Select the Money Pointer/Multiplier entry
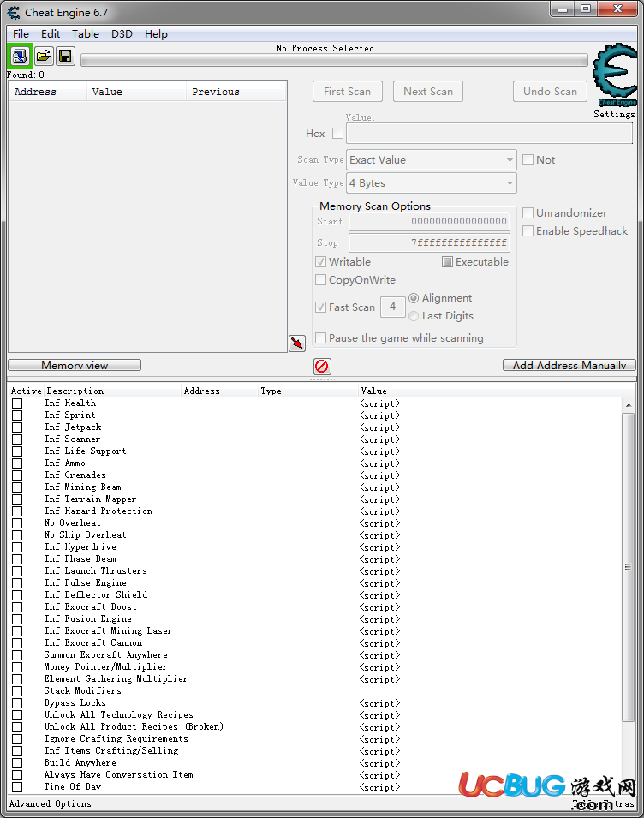The width and height of the screenshot is (644, 818). pos(105,667)
